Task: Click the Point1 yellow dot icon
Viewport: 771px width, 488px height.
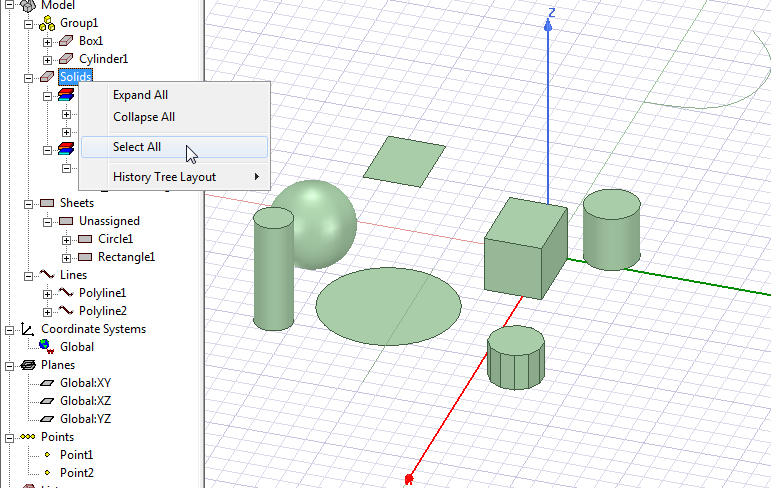Action: click(x=46, y=455)
